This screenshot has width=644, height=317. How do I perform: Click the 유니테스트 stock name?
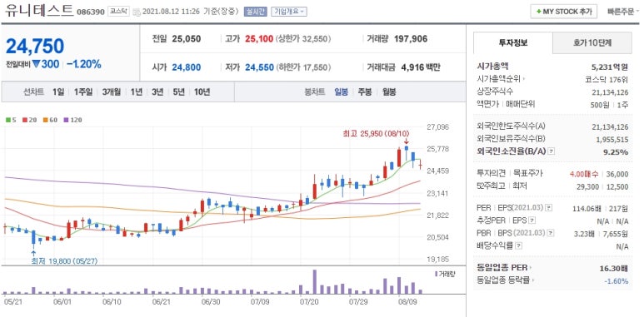point(39,10)
